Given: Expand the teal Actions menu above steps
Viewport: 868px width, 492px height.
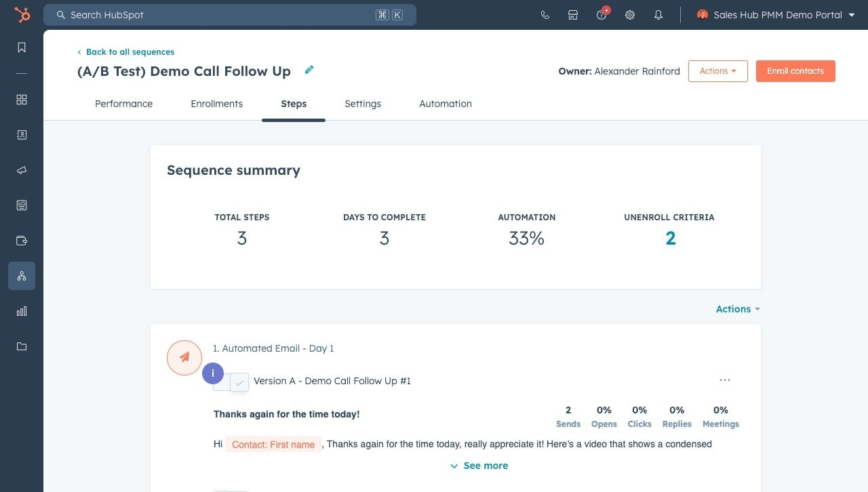Looking at the screenshot, I should 737,309.
